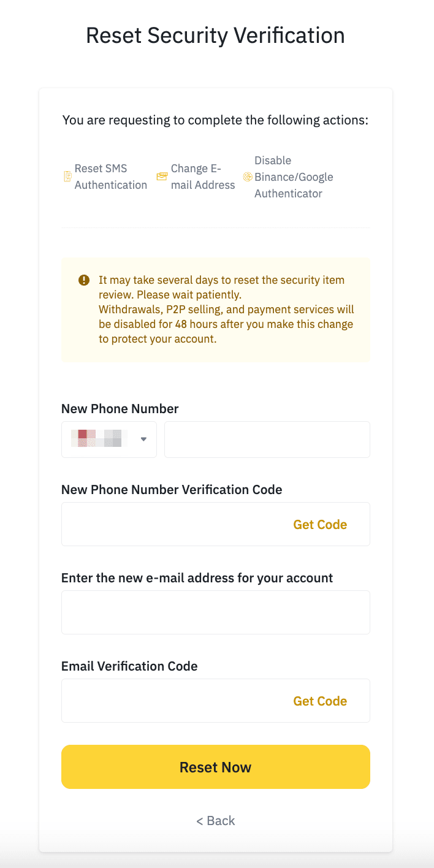Click the Disable Binance/Google Authenticator label
Screen dimensions: 434x868
click(x=294, y=177)
